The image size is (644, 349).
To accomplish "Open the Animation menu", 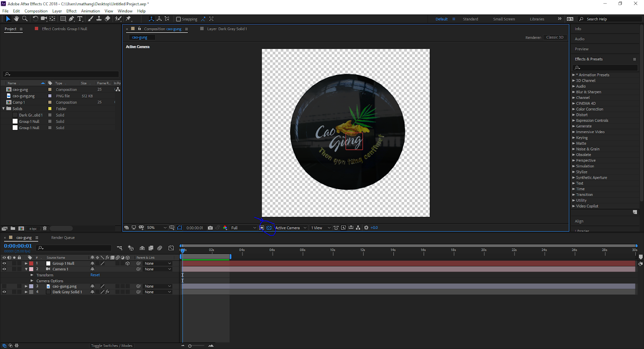I will 90,11.
